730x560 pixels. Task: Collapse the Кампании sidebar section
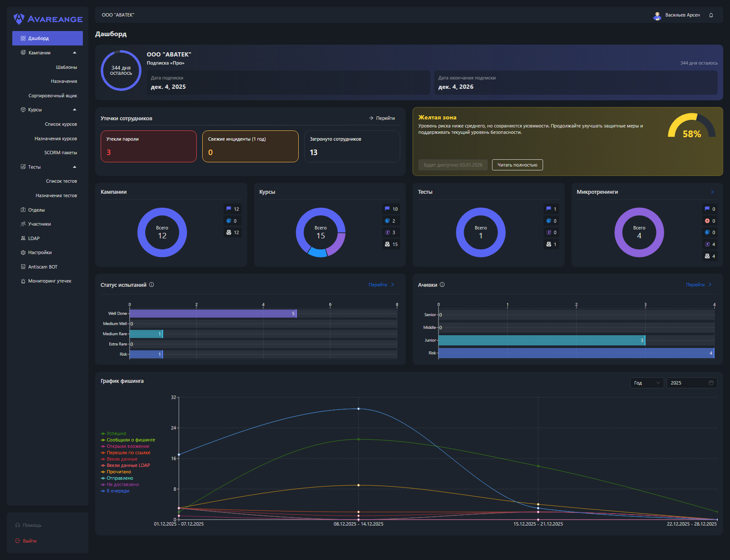click(75, 53)
